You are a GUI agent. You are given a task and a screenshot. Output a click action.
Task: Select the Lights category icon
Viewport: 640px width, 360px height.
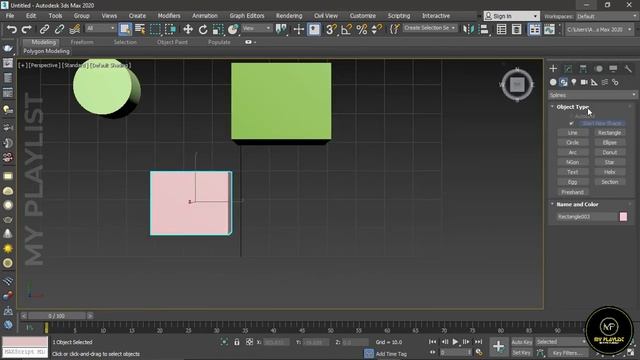click(x=574, y=82)
